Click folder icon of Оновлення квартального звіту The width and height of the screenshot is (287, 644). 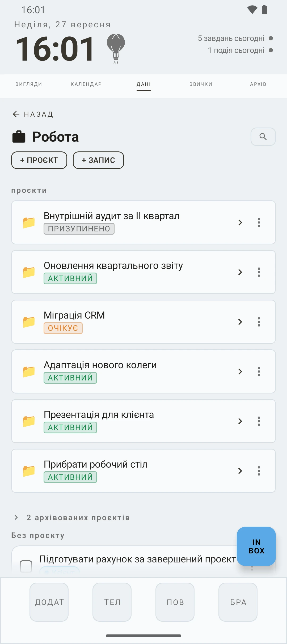click(x=29, y=272)
